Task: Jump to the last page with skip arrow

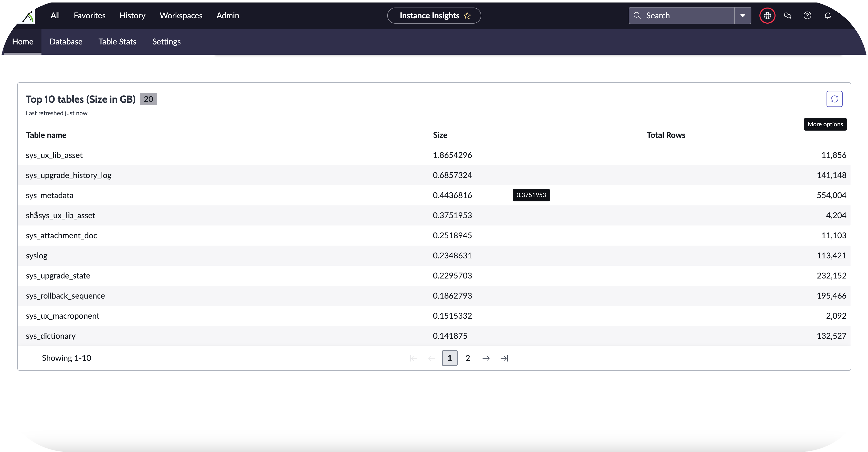Action: pos(504,358)
